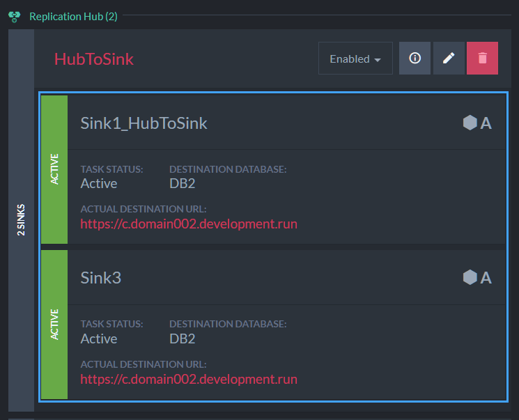Image resolution: width=519 pixels, height=420 pixels.
Task: Click Sink1_HubToSink destination database DB2
Action: tap(182, 184)
